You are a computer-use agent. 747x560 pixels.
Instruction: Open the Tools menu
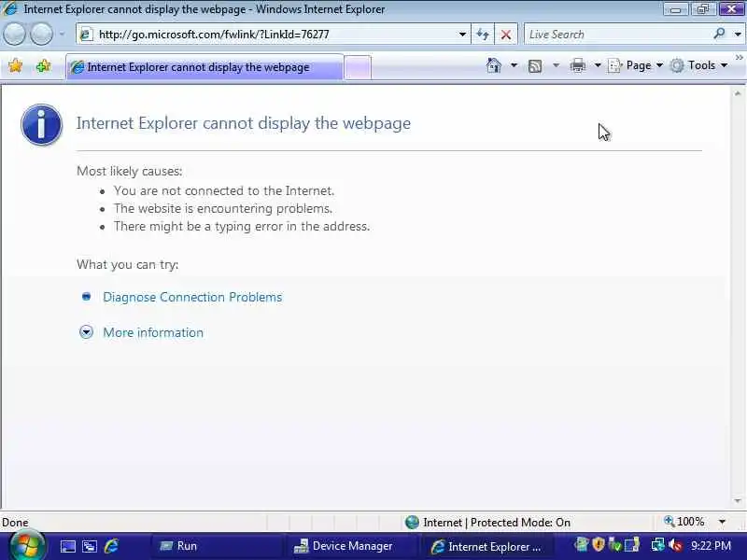point(698,65)
